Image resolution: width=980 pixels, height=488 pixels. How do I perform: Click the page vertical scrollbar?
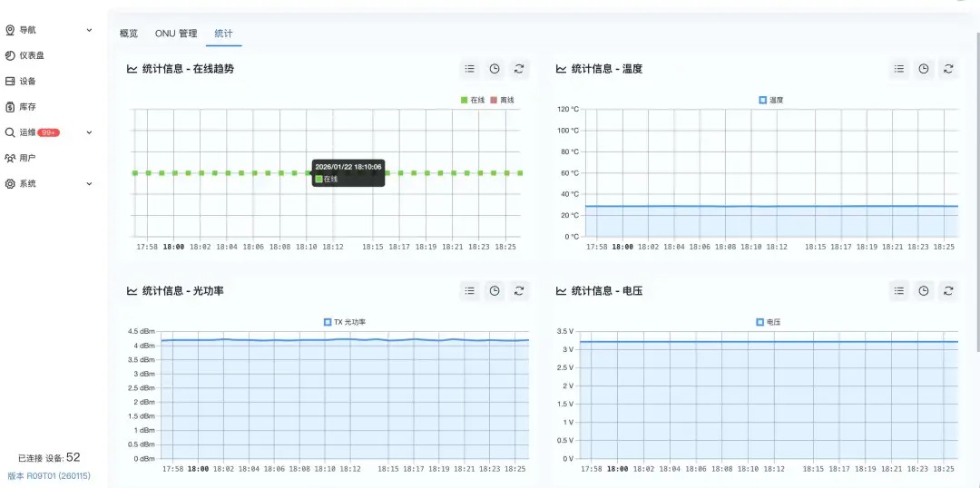pyautogui.click(x=976, y=181)
